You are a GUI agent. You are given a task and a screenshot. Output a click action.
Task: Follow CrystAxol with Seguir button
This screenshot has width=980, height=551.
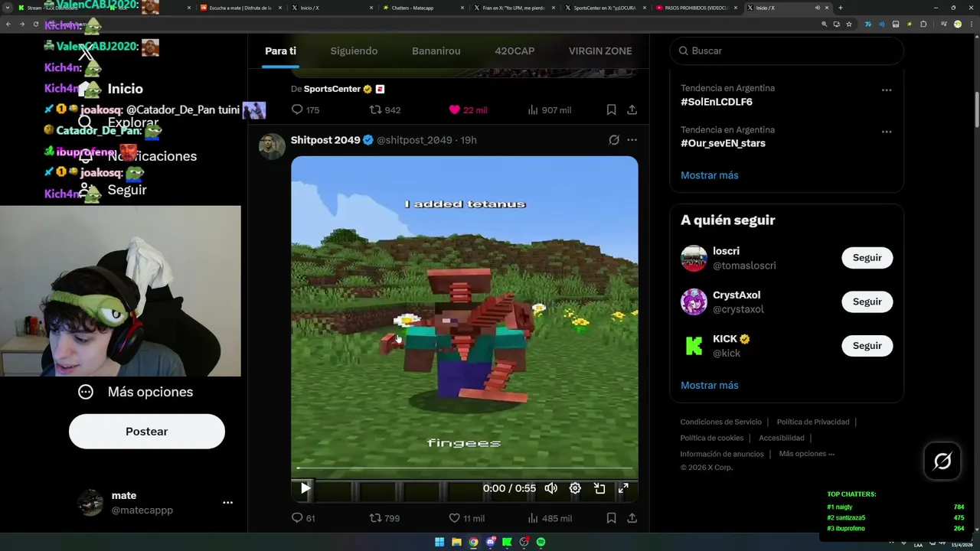[867, 302]
